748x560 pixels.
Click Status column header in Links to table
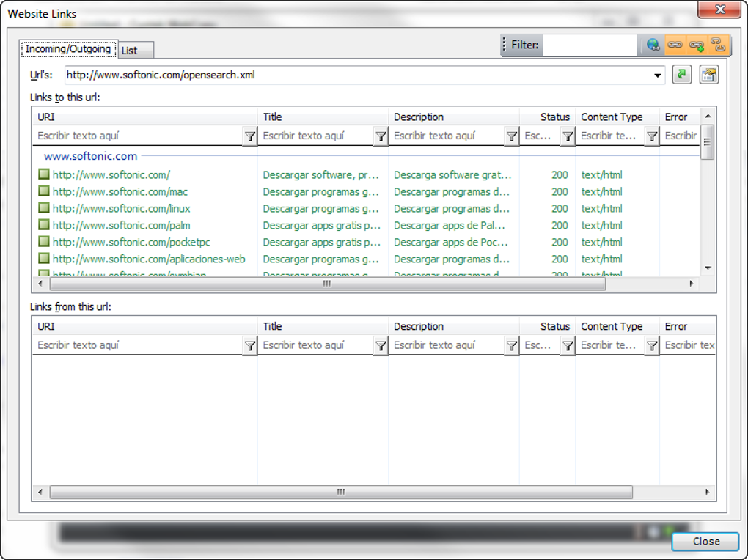[x=547, y=117]
